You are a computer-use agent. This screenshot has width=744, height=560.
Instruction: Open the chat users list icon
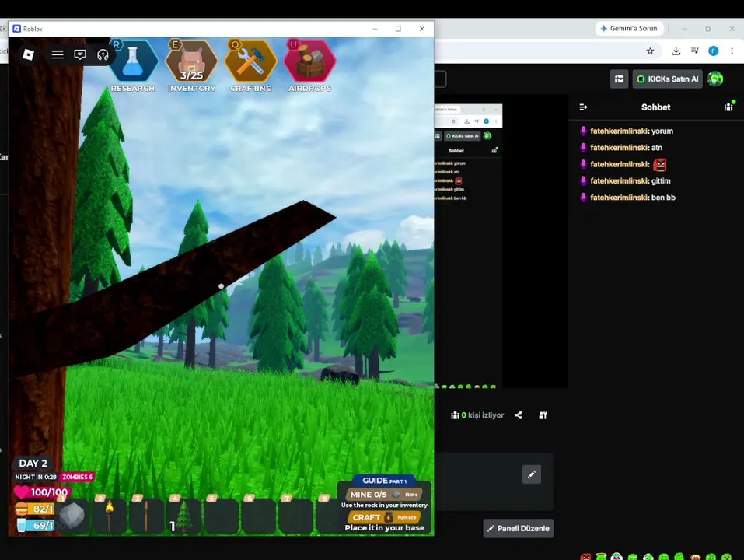pos(729,107)
